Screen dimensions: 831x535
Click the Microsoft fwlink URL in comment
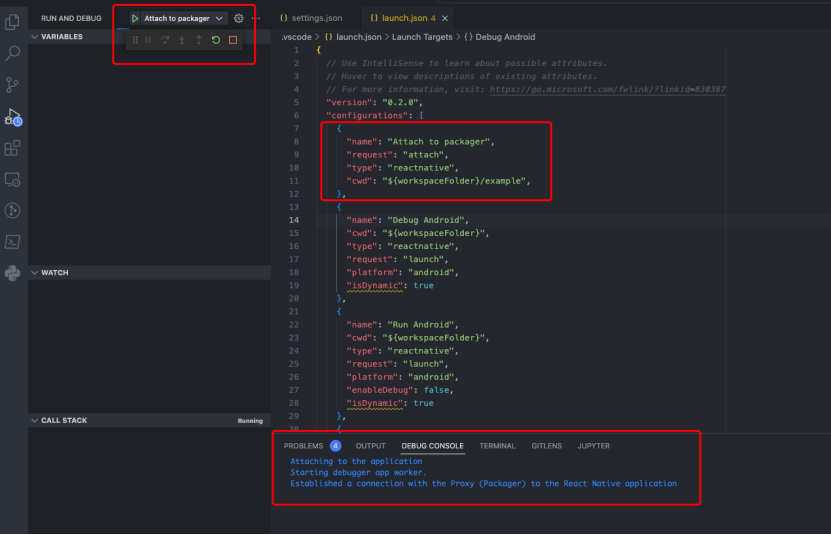pos(607,89)
